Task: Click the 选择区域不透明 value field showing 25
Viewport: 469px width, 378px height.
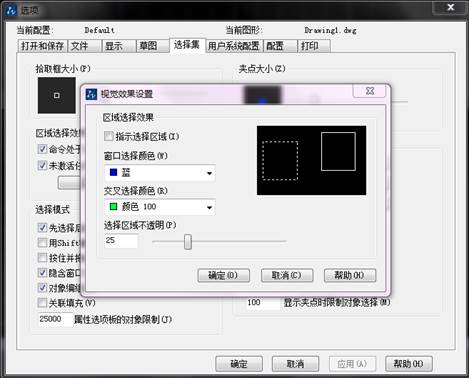Action: point(121,241)
